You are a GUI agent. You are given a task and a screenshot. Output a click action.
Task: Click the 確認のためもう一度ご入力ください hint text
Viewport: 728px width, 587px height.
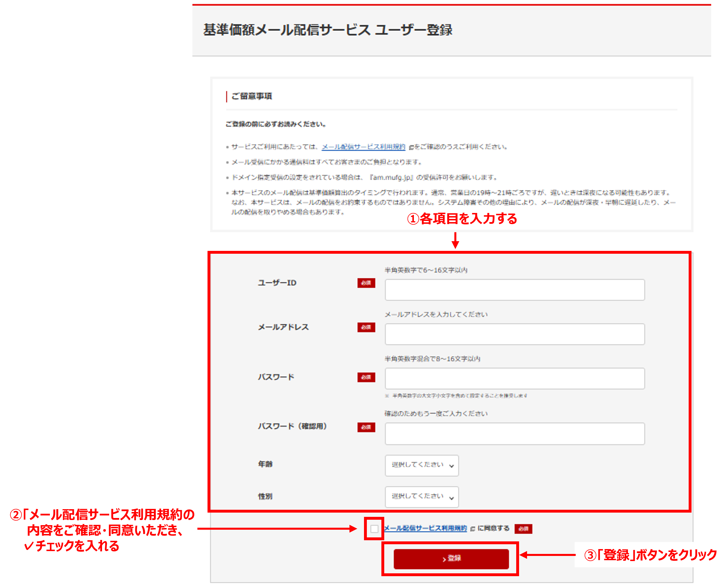tap(436, 413)
